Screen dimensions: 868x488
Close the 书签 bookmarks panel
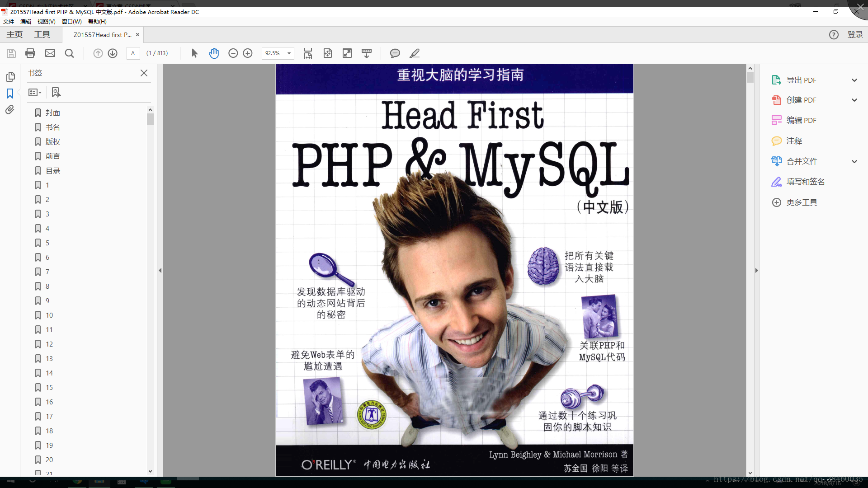tap(144, 73)
